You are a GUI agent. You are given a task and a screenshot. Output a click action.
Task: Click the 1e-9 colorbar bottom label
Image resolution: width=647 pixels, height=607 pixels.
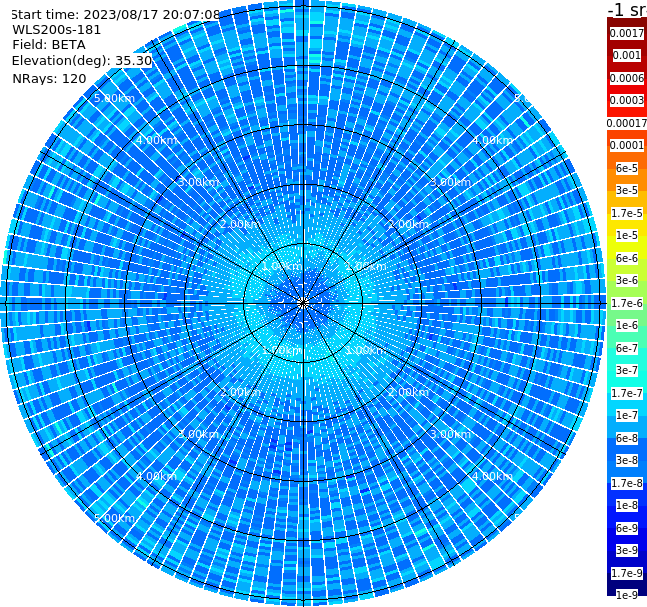[627, 595]
